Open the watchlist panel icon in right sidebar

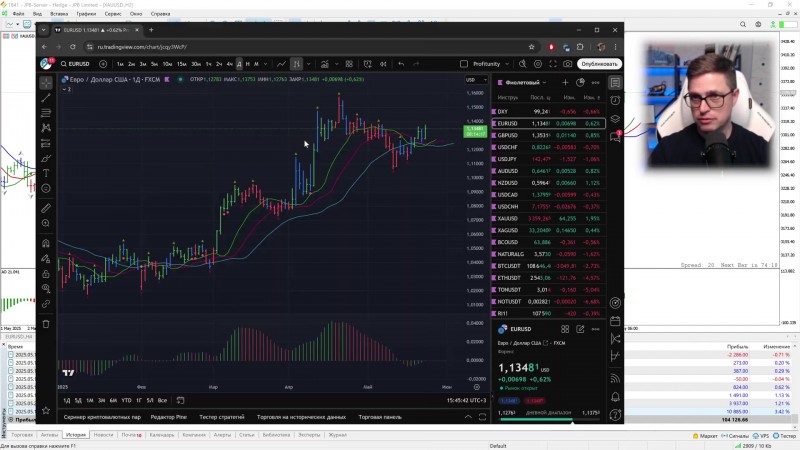615,83
